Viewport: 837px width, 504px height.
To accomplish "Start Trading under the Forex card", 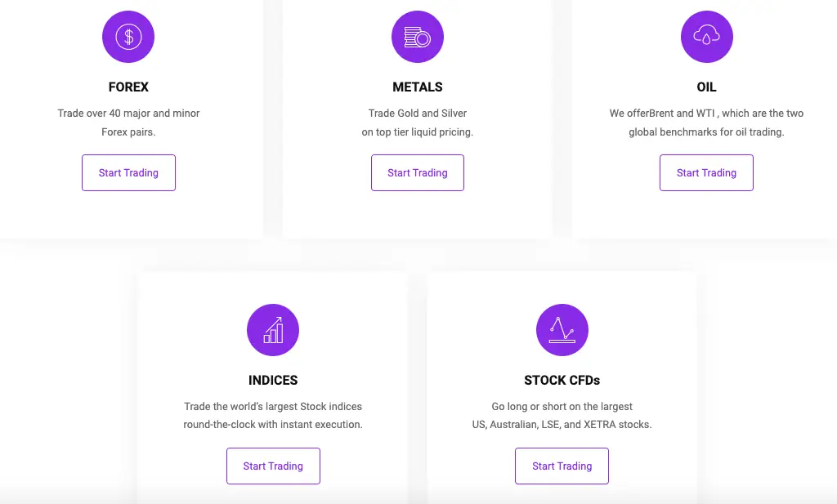I will pos(128,173).
